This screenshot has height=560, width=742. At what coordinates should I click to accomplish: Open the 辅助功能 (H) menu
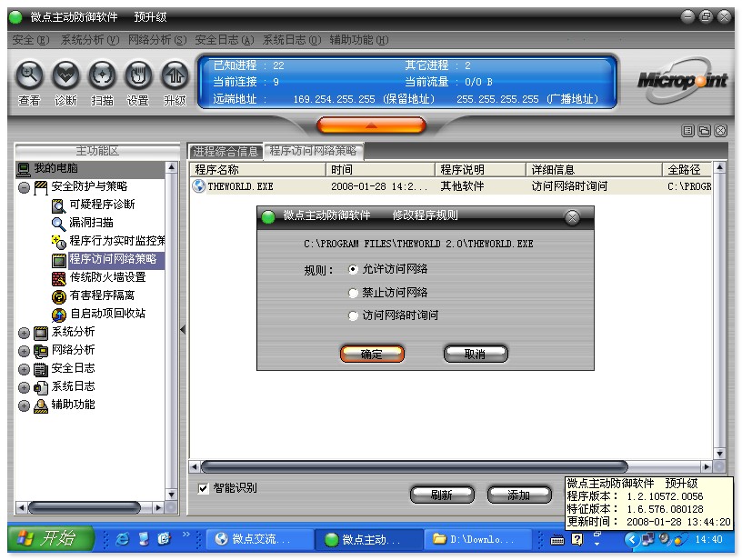point(359,40)
